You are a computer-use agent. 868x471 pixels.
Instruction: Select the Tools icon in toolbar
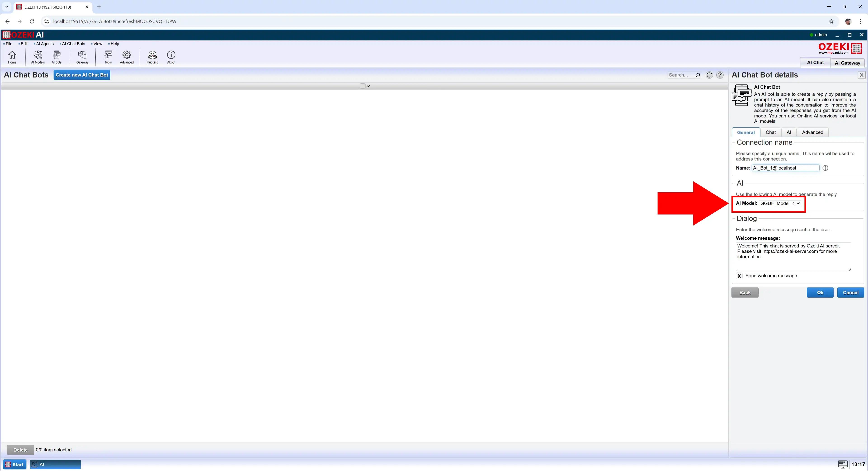pyautogui.click(x=108, y=56)
